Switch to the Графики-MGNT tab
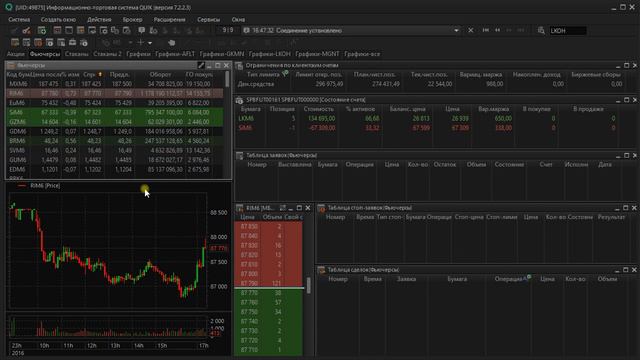 click(x=317, y=54)
